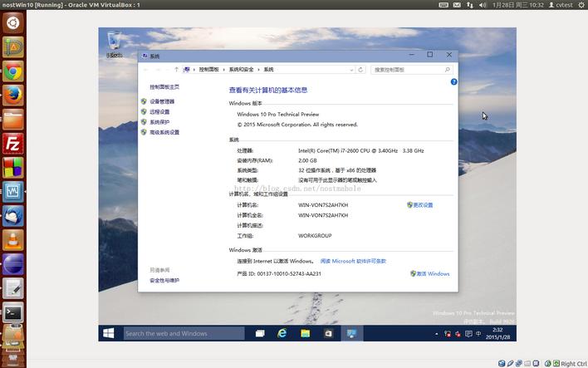
Task: Click the Search the web and Windows box
Action: 184,333
